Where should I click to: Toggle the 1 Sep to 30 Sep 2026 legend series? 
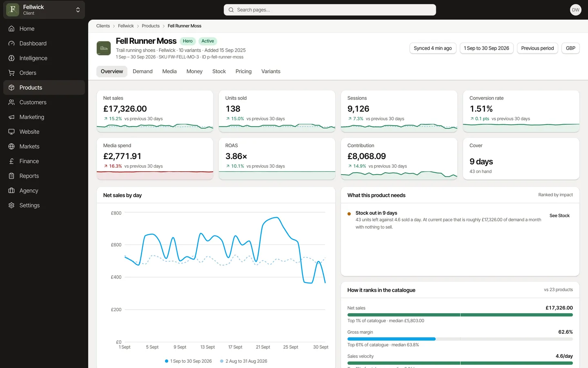click(188, 361)
